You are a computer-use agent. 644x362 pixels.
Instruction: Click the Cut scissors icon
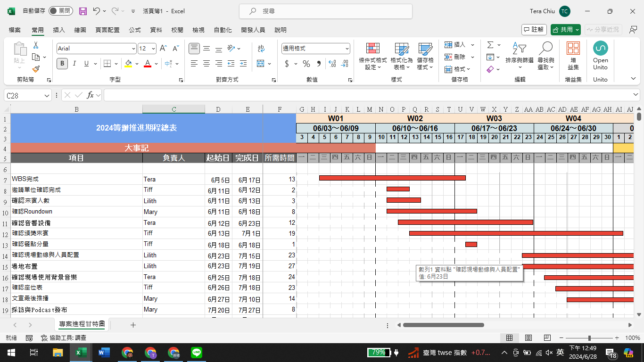tap(36, 45)
